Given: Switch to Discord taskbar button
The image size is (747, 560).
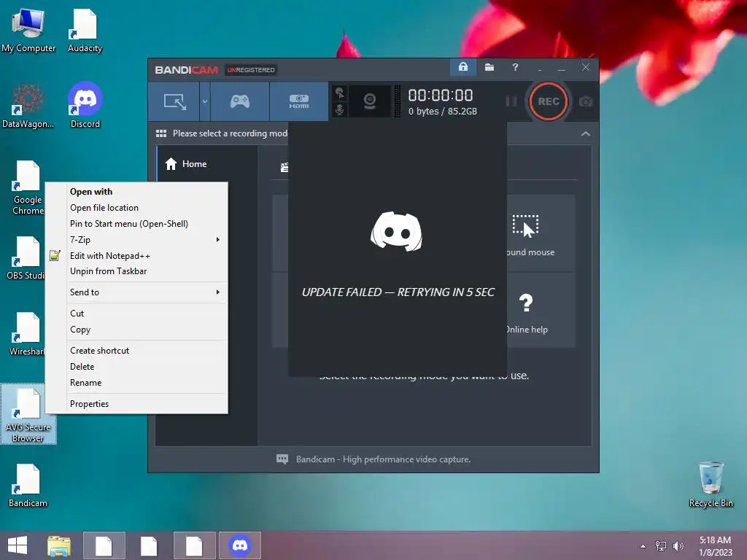Looking at the screenshot, I should [239, 545].
